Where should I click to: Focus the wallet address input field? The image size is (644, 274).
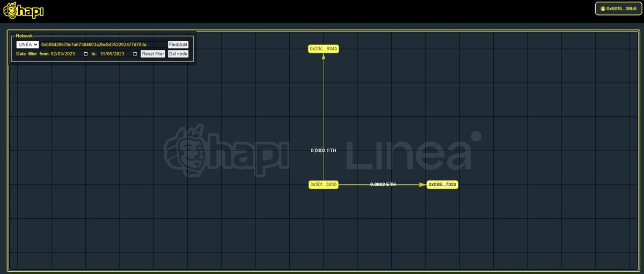pos(103,45)
